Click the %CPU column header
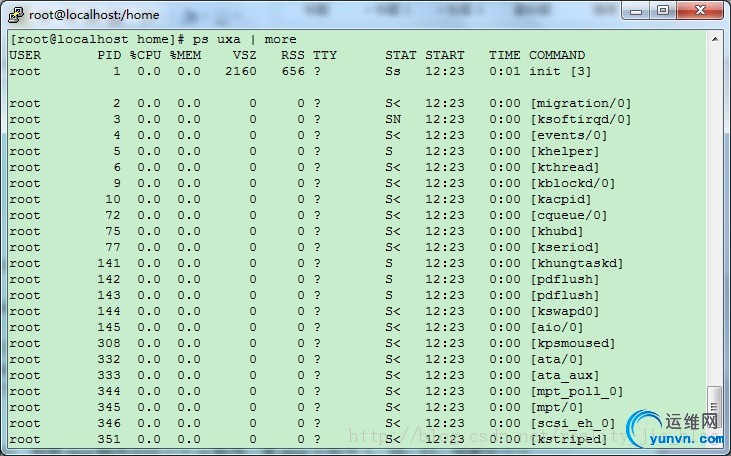 pyautogui.click(x=145, y=55)
